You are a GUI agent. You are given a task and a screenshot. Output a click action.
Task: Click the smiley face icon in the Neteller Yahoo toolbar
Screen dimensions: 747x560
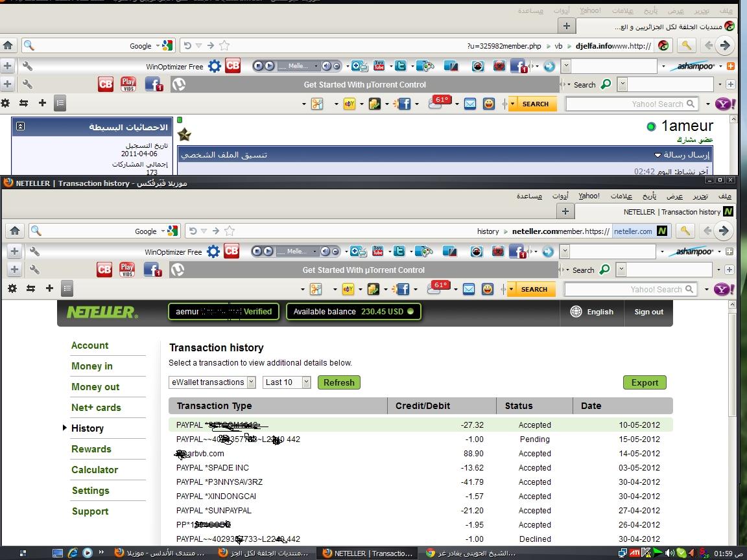pyautogui.click(x=488, y=289)
